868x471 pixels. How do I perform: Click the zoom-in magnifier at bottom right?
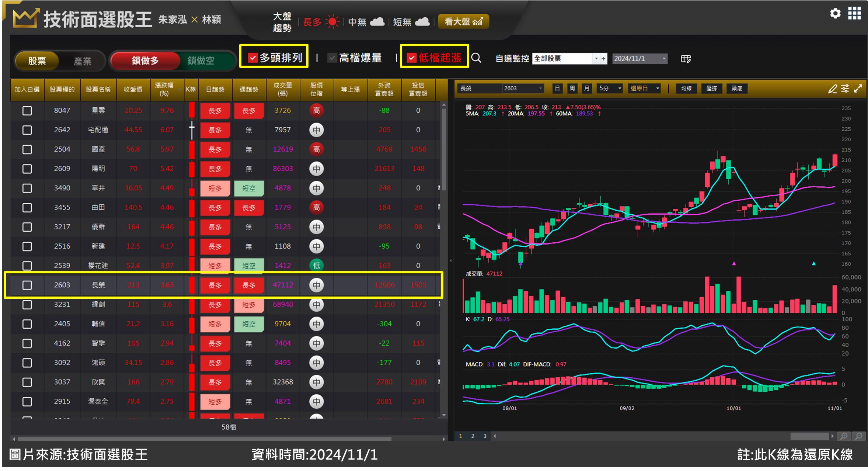[x=844, y=437]
